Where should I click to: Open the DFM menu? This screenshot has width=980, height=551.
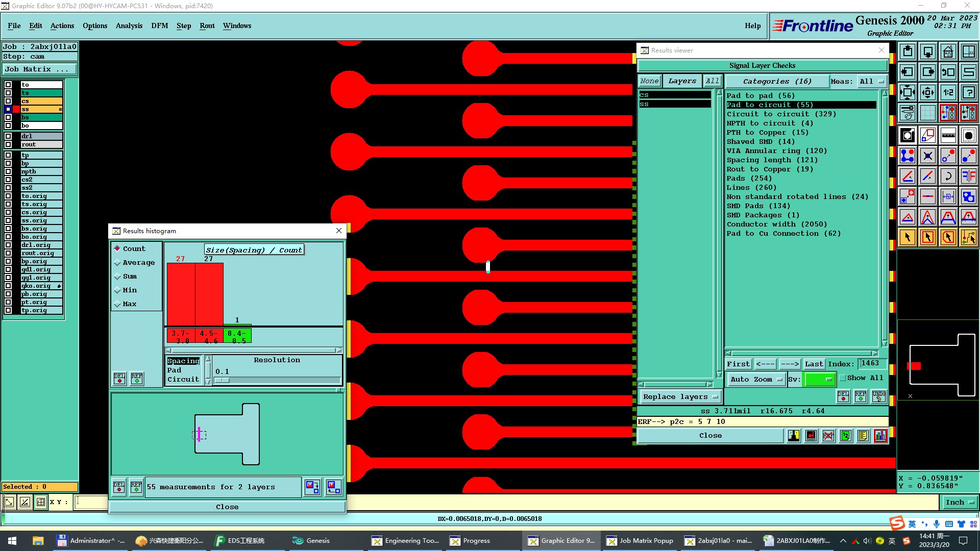pyautogui.click(x=159, y=26)
